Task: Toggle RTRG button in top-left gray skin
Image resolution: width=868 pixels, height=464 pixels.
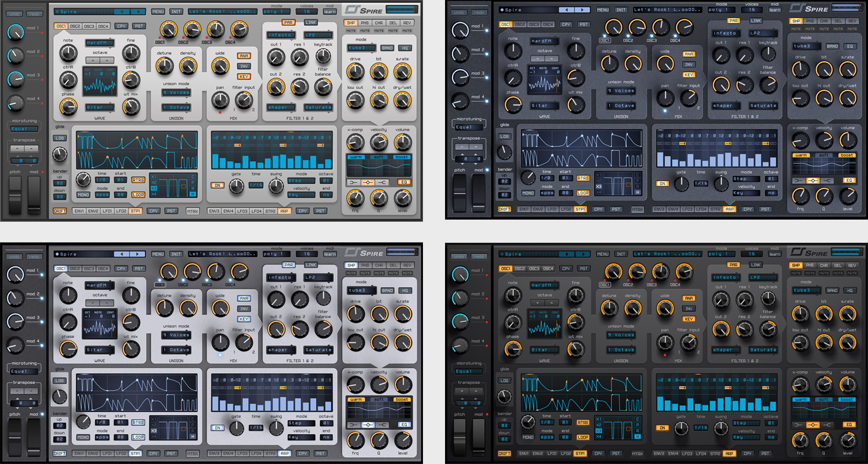Action: tap(138, 180)
